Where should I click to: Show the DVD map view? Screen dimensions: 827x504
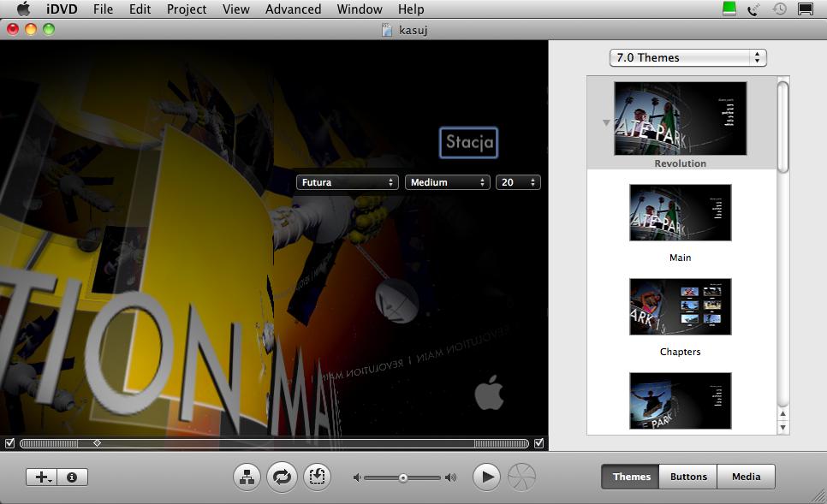[x=247, y=477]
